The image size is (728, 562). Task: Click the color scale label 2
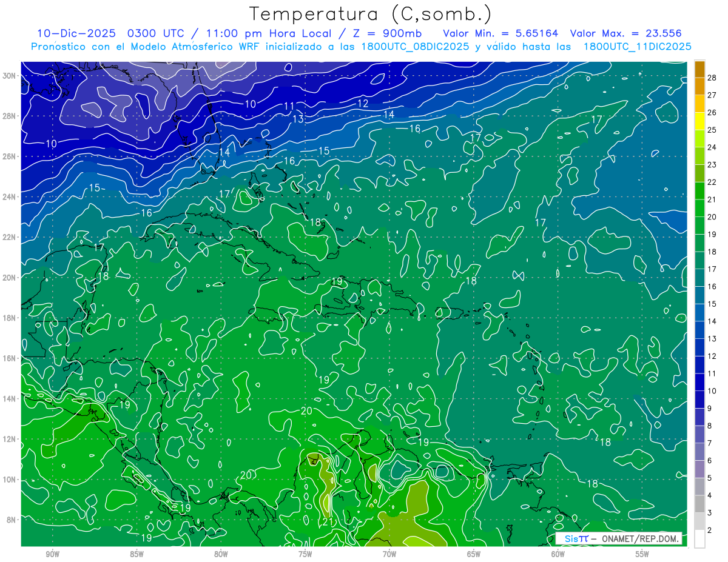pos(710,530)
